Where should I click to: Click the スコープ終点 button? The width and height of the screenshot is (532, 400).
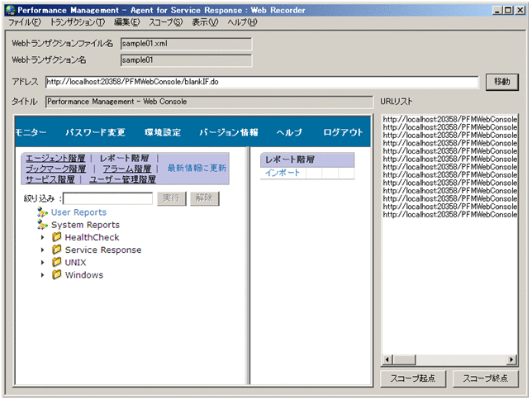pos(485,379)
